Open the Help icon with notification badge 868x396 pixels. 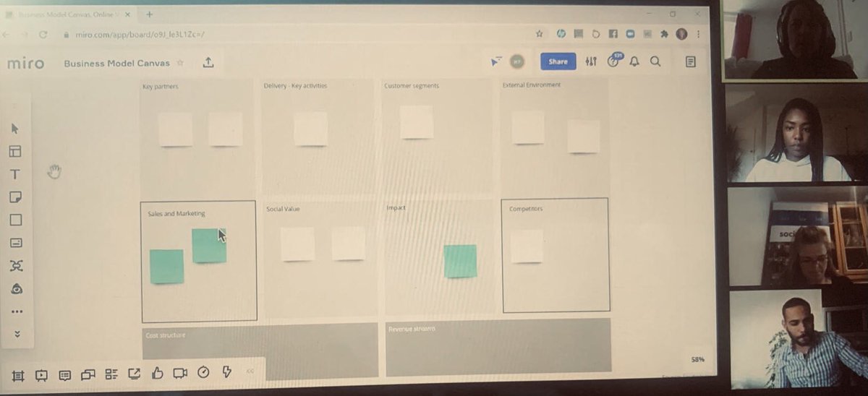point(613,62)
